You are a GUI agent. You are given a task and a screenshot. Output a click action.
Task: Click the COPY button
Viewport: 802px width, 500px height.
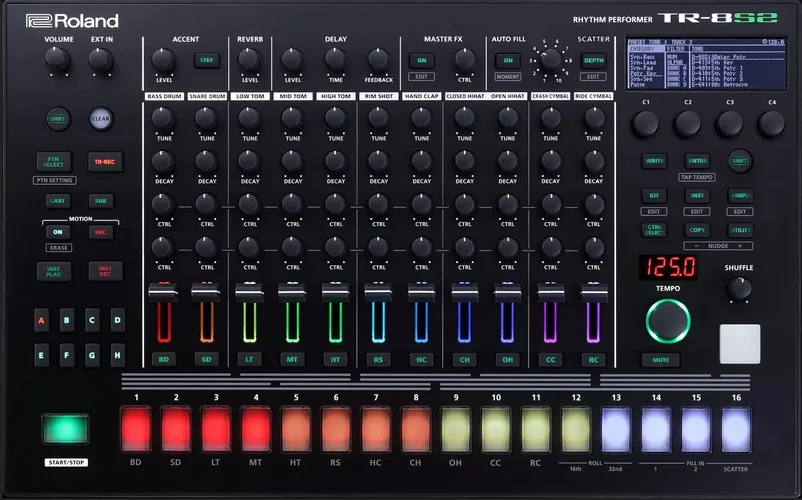pos(697,230)
